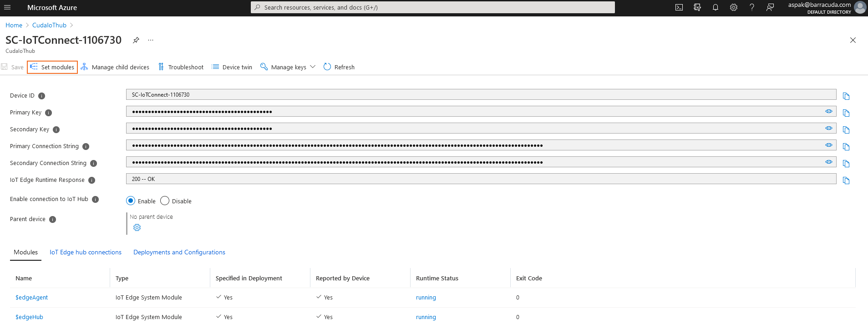Open portal settings gear icon
Image resolution: width=868 pixels, height=325 pixels.
click(734, 7)
